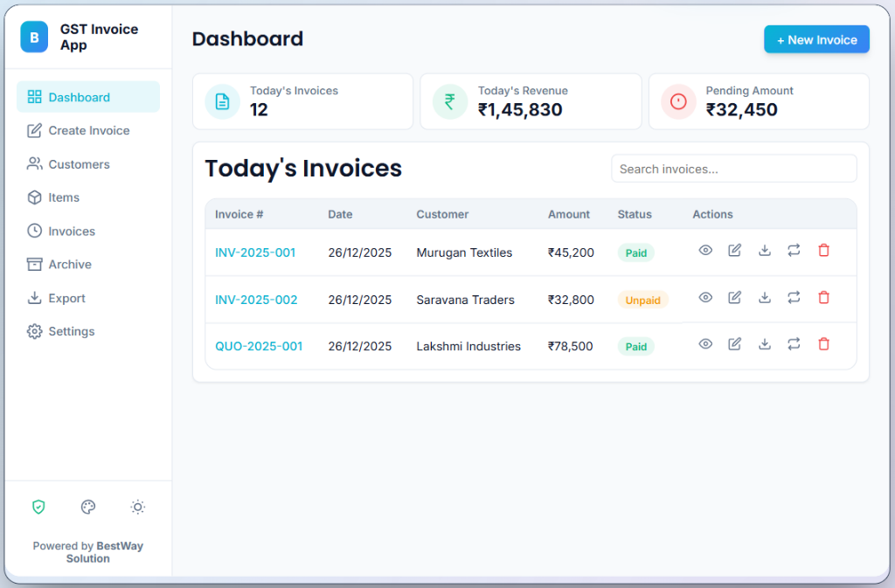Image resolution: width=895 pixels, height=588 pixels.
Task: Click Powered by BestWay Solution text
Action: click(x=88, y=552)
